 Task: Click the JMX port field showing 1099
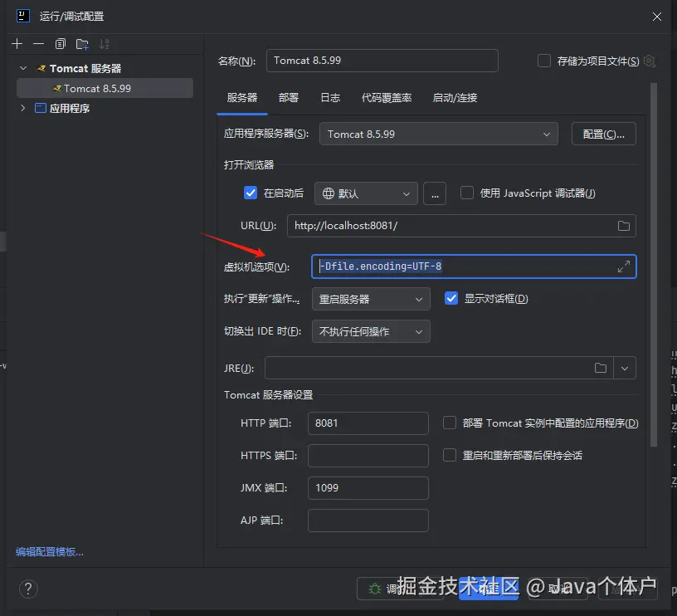pyautogui.click(x=368, y=487)
